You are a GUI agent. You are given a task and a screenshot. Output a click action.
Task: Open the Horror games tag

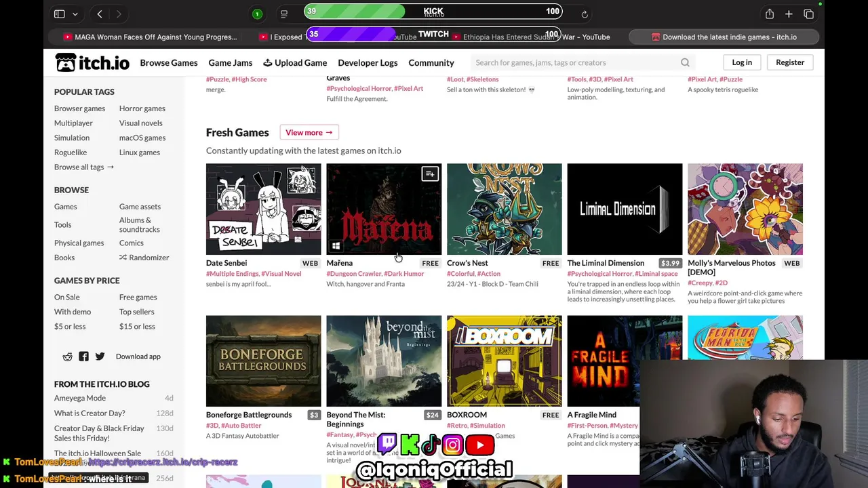tap(142, 108)
